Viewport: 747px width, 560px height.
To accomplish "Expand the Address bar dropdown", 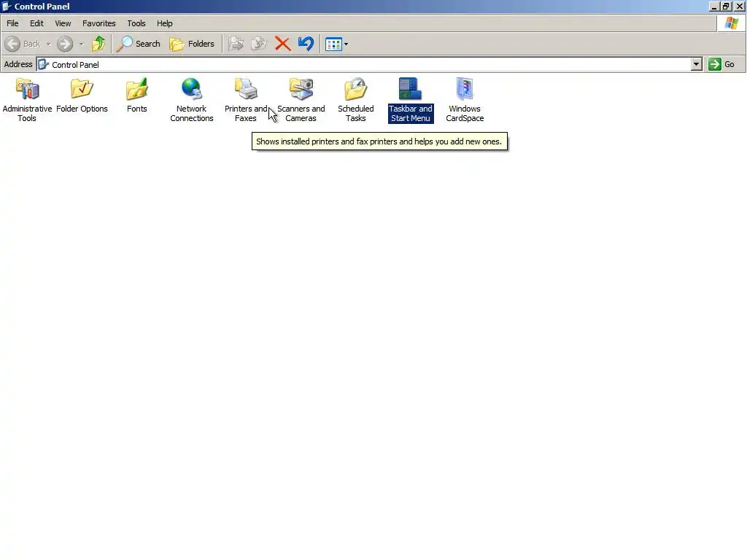I will click(697, 64).
